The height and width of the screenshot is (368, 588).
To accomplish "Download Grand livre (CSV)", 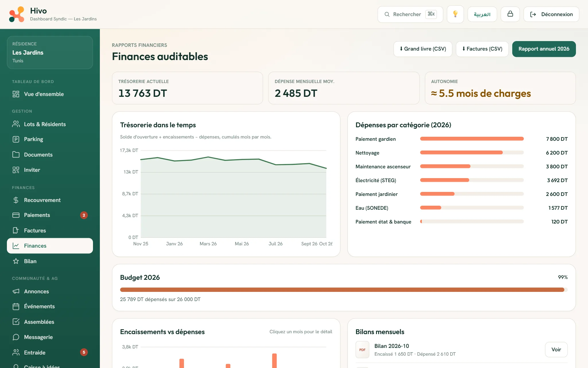I will [423, 49].
